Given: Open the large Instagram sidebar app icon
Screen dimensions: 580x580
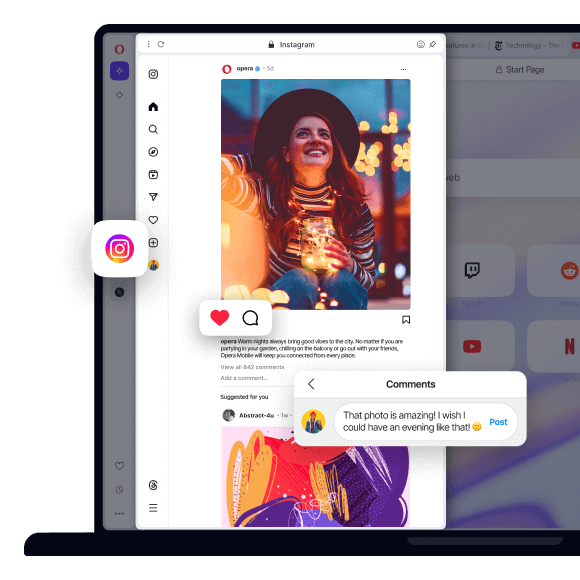Looking at the screenshot, I should [x=119, y=249].
